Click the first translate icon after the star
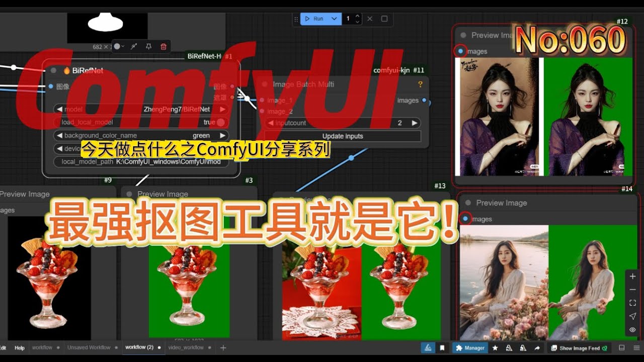Image resolution: width=644 pixels, height=362 pixels. [509, 347]
